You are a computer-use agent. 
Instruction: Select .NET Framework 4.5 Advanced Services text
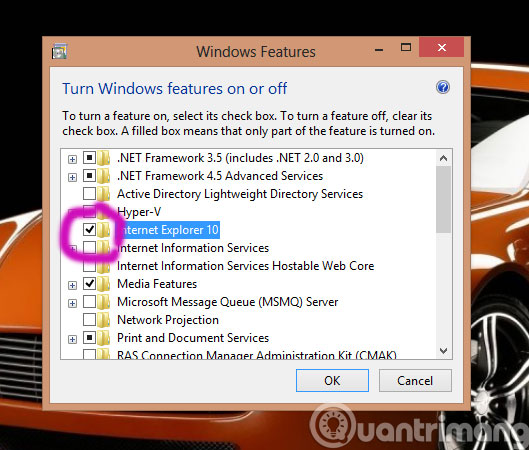220,176
